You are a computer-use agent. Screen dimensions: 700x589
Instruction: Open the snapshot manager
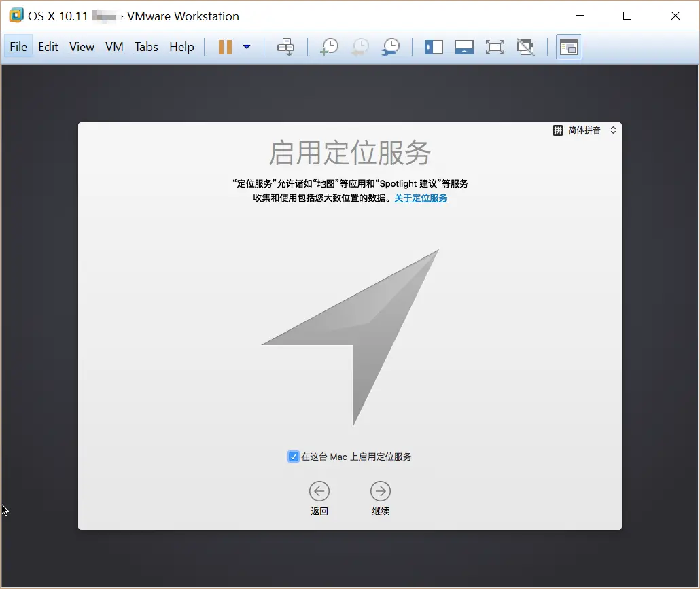tap(391, 47)
